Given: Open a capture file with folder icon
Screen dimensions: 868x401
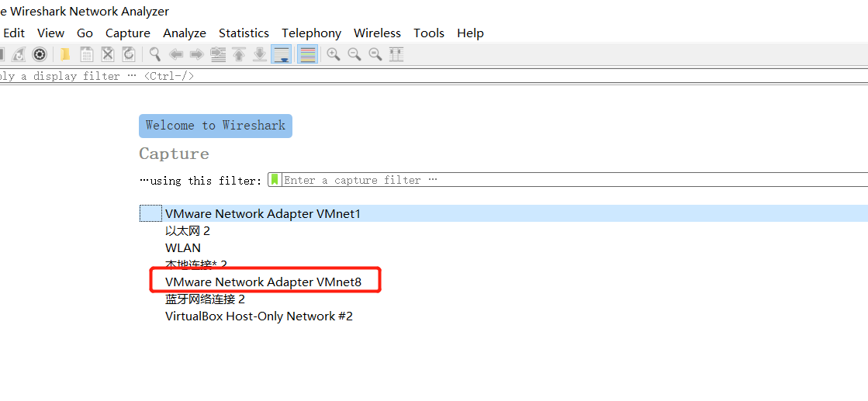Looking at the screenshot, I should (65, 54).
